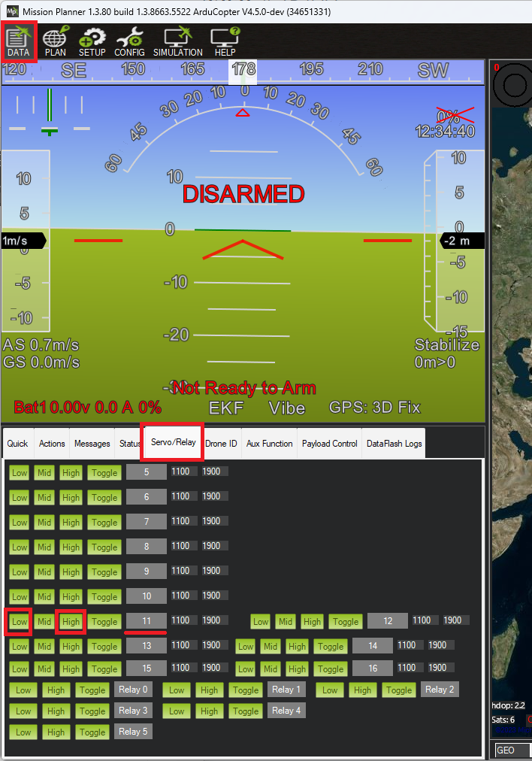Open the HELP screen icon

225,42
